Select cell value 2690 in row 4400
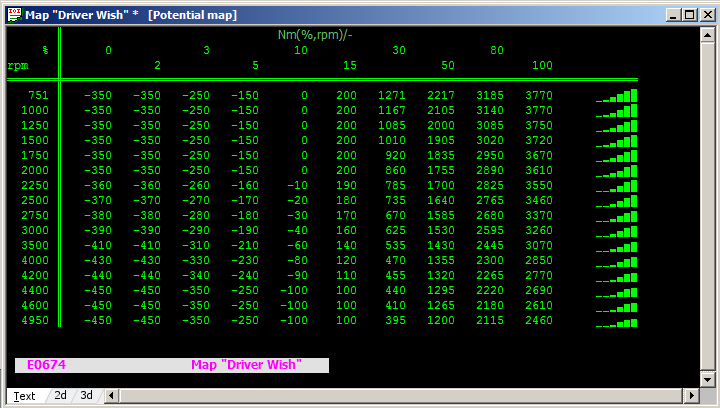This screenshot has width=720, height=408. pyautogui.click(x=539, y=291)
